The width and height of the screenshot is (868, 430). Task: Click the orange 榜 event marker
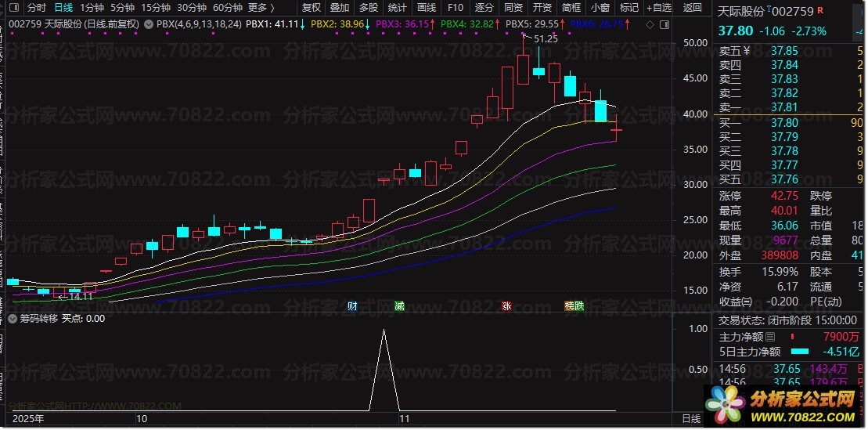(569, 306)
